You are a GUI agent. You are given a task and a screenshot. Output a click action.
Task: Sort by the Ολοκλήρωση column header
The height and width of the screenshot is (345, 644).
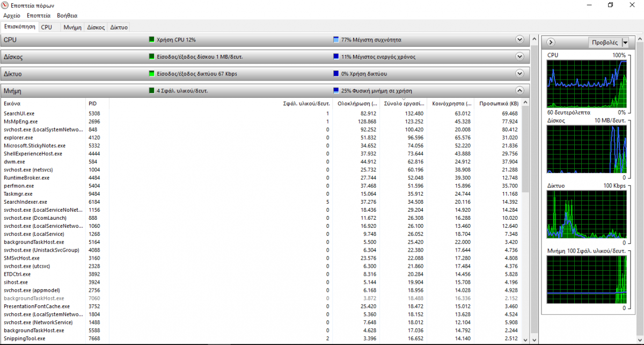355,103
